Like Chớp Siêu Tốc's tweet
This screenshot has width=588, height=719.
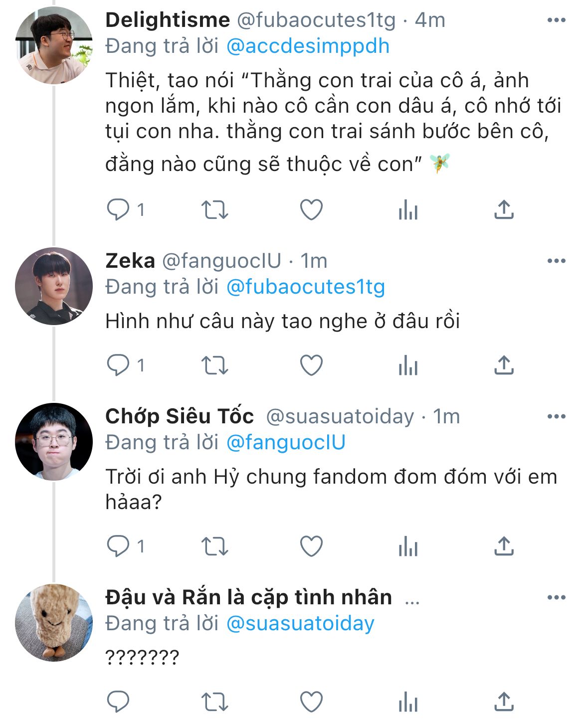click(311, 546)
